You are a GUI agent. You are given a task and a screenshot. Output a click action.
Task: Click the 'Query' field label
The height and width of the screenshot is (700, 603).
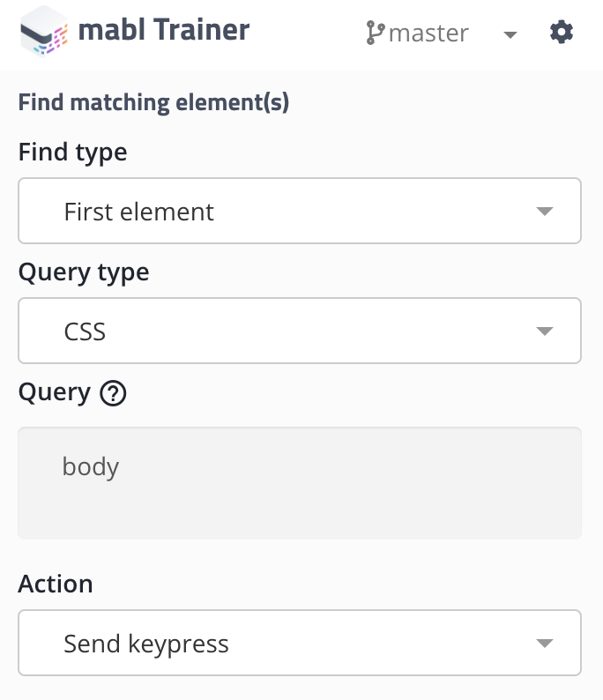(55, 392)
